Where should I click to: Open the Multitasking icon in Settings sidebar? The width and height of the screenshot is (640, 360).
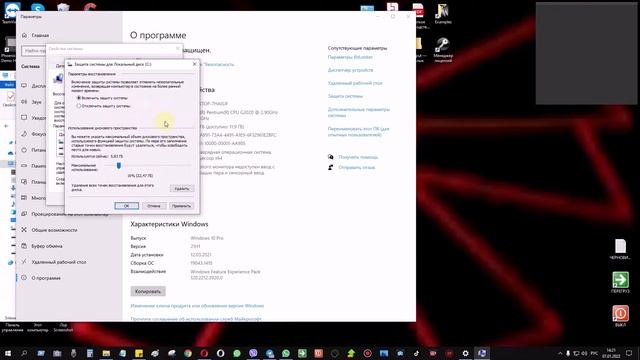tap(24, 198)
